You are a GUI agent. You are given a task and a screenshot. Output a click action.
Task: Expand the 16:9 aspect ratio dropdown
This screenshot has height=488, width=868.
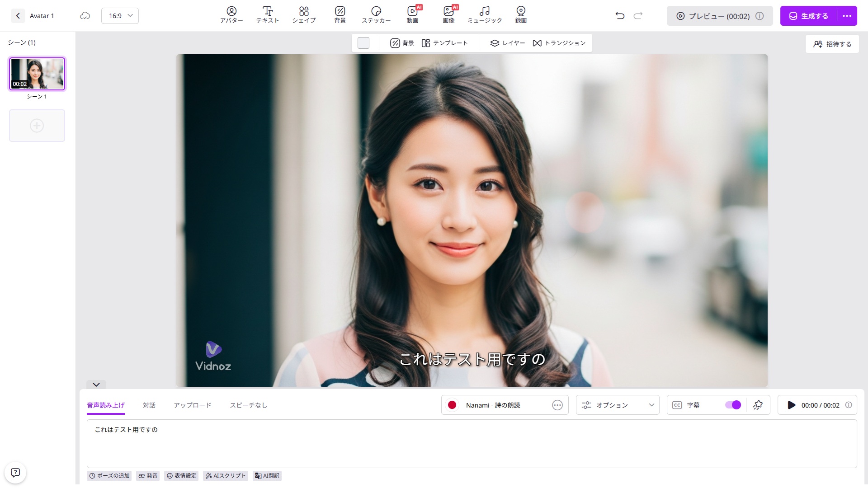click(120, 16)
